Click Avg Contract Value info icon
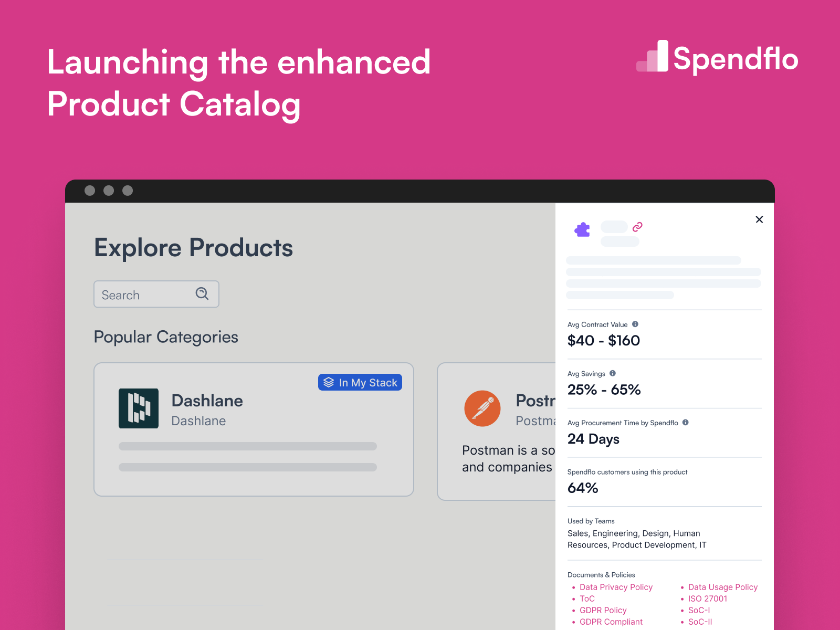This screenshot has width=840, height=630. coord(635,324)
